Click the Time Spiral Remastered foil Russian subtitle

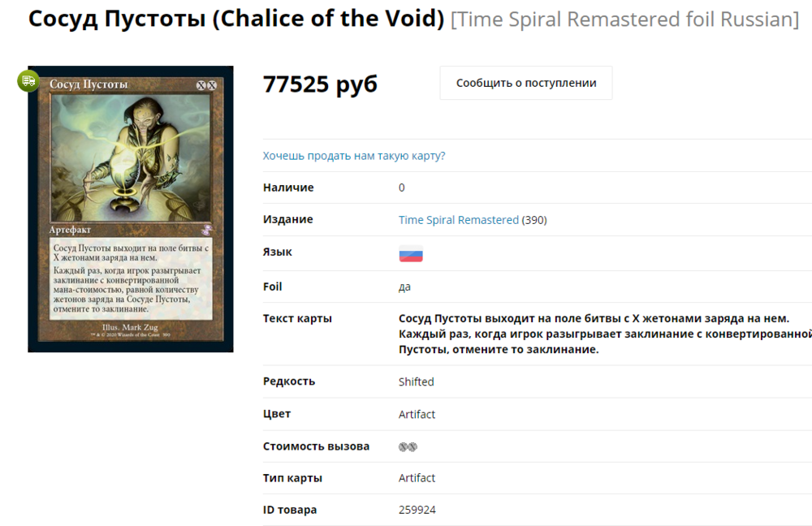(625, 19)
